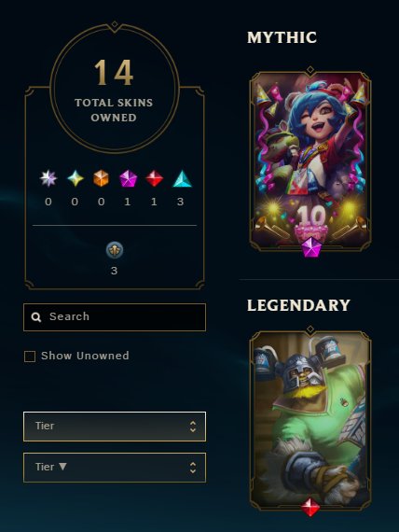Viewport: 399px width, 532px height.
Task: Open the first Tier dropdown
Action: coord(115,427)
